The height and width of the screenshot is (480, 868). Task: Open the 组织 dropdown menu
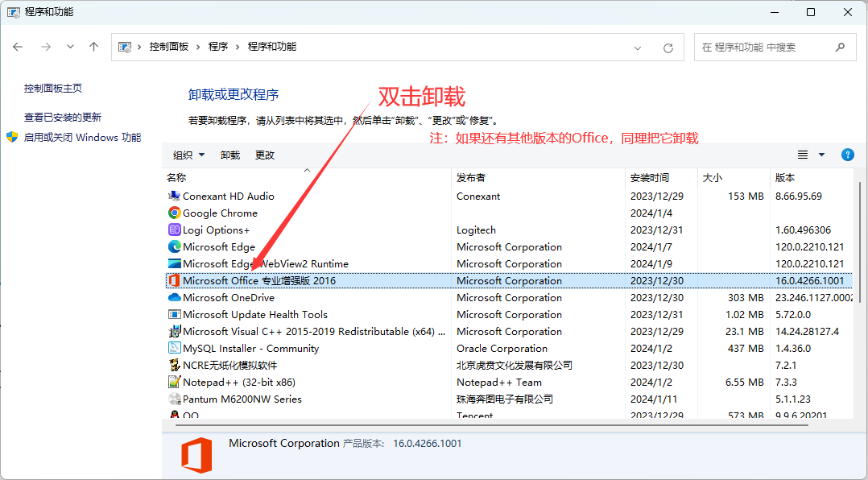188,155
